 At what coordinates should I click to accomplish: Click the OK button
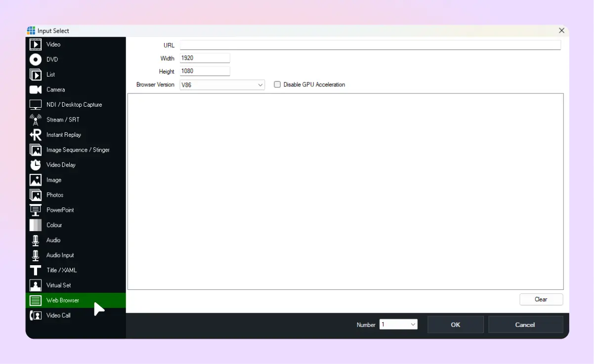[456, 324]
